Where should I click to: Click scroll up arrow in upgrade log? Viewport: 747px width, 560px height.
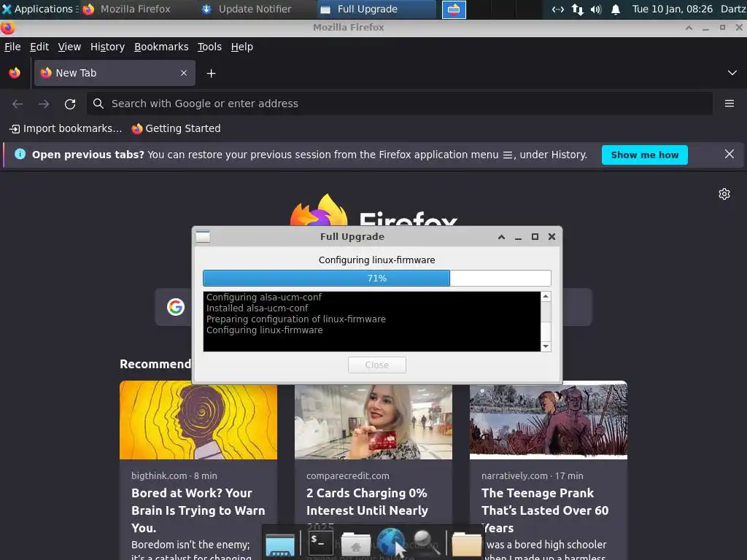tap(546, 296)
